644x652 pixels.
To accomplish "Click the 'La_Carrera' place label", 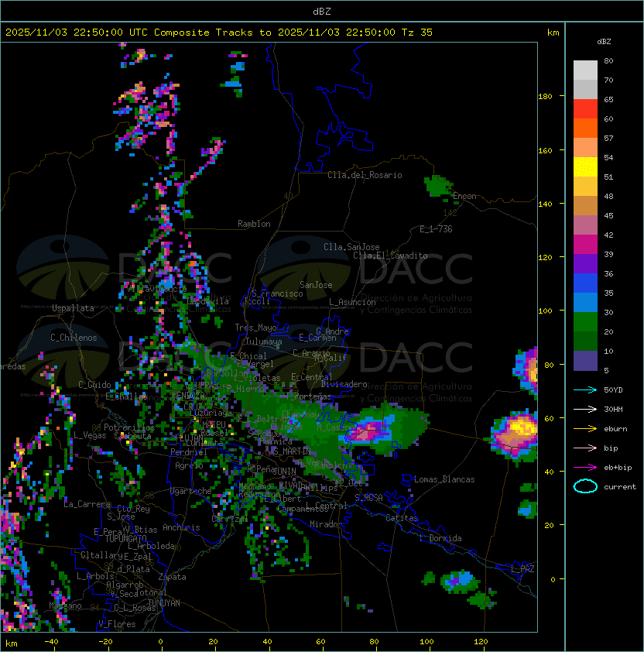I will [87, 504].
